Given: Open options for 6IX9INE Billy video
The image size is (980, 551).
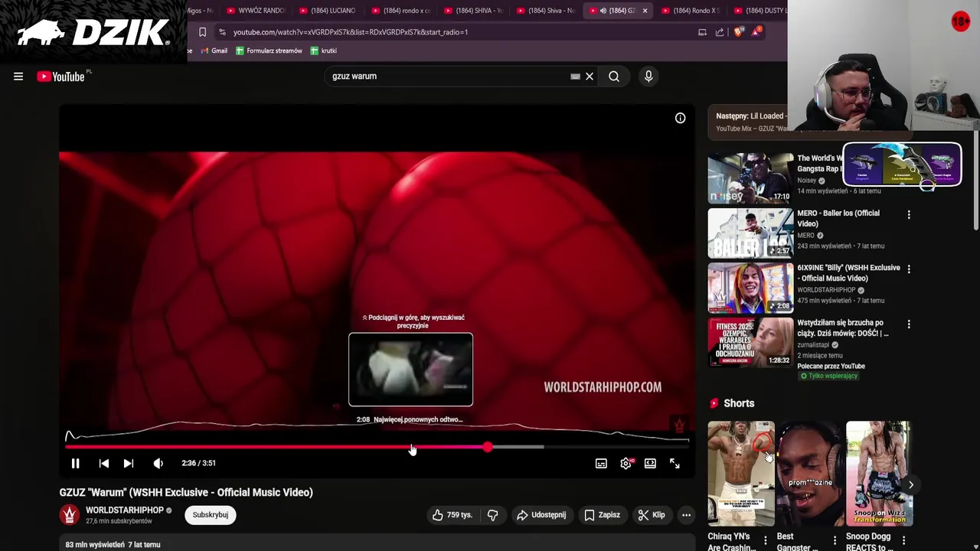Looking at the screenshot, I should [909, 269].
